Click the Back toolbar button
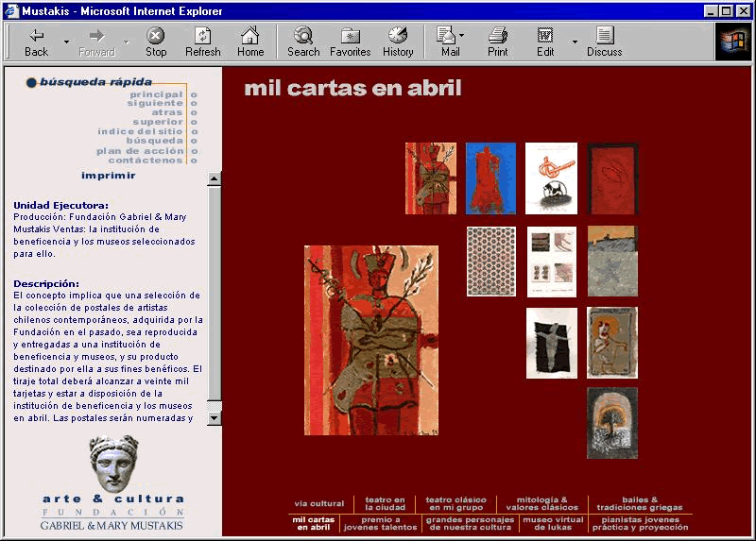Viewport: 756px width, 541px height. click(x=37, y=42)
